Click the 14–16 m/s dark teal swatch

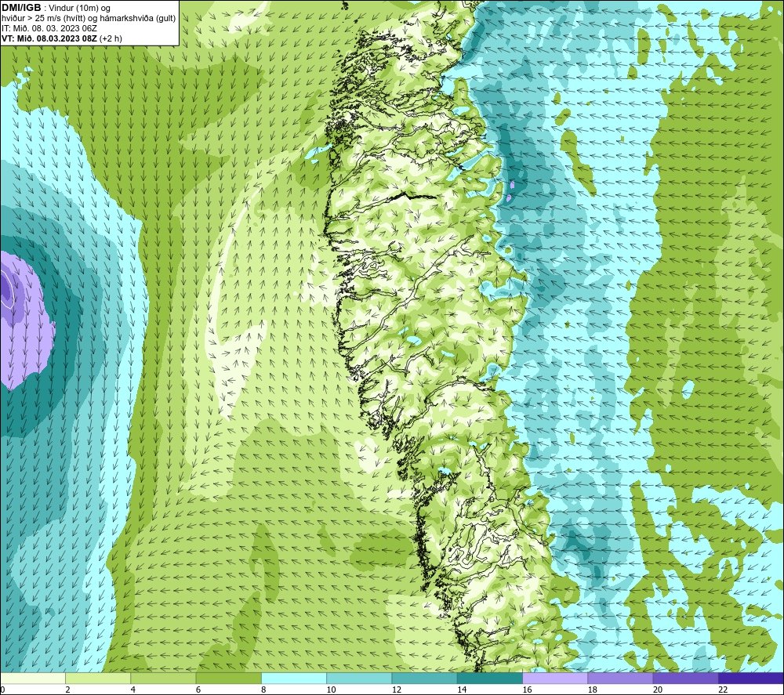coord(490,678)
